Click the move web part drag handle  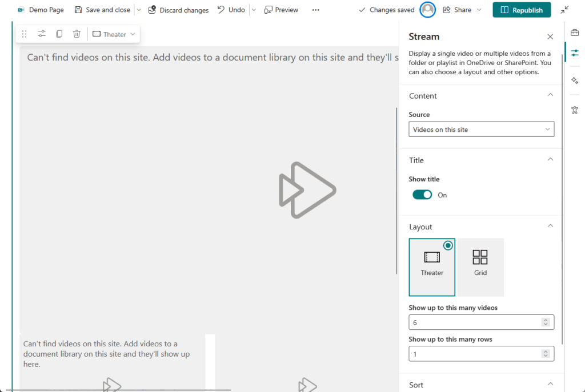coord(24,34)
